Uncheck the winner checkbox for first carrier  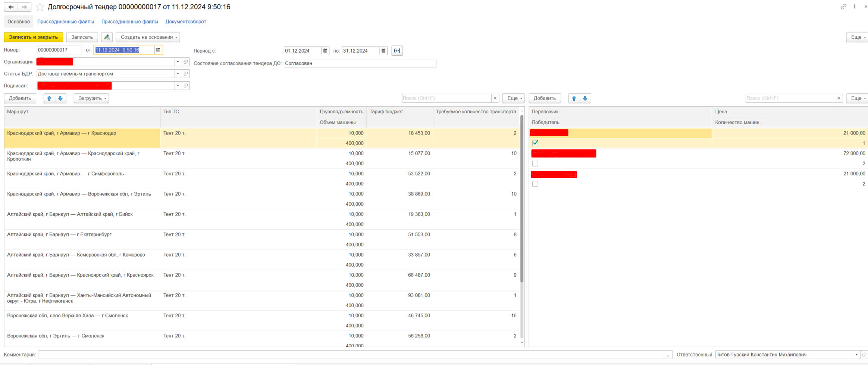tap(535, 143)
